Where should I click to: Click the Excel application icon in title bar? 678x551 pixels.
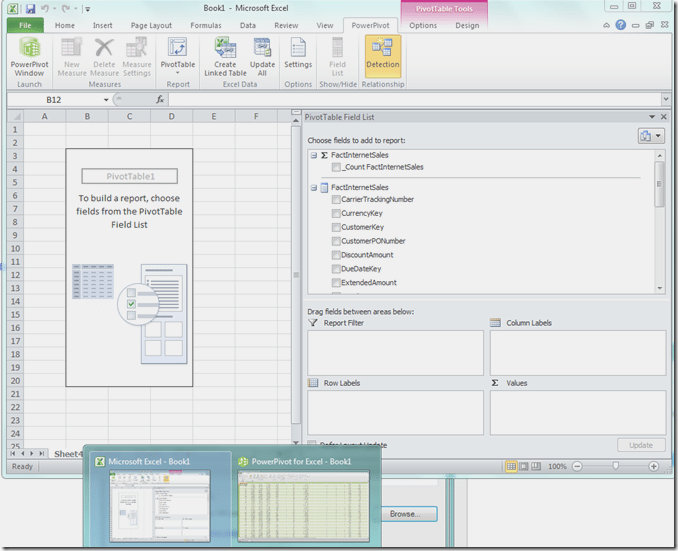[13, 8]
